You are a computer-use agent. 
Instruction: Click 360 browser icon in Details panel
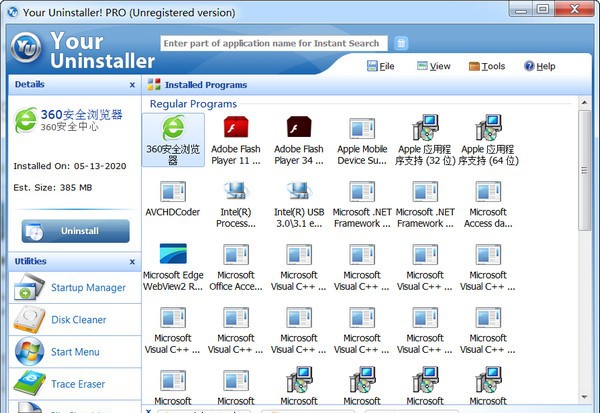(26, 120)
